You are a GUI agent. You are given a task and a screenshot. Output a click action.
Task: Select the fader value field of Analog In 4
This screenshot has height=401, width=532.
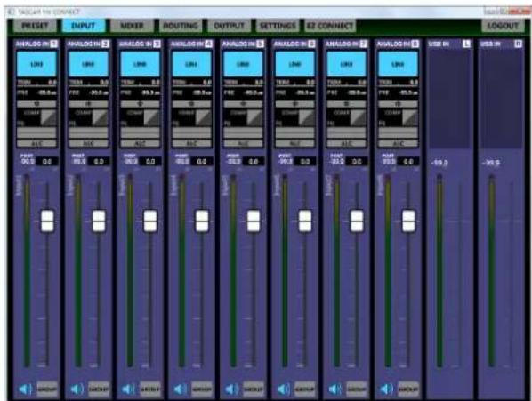click(202, 162)
